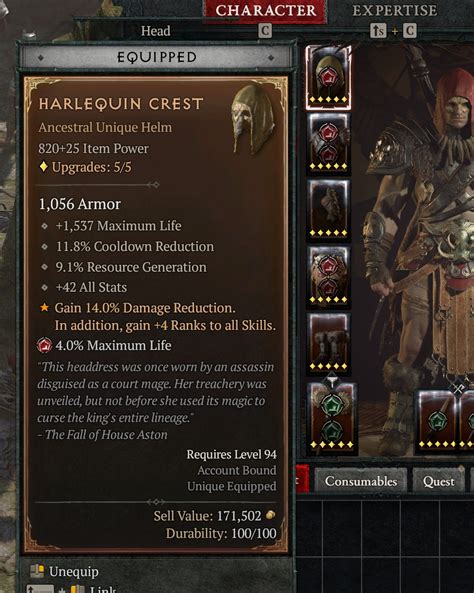Click the gold coin icon next to Sell Value
The height and width of the screenshot is (593, 474).
pos(270,515)
